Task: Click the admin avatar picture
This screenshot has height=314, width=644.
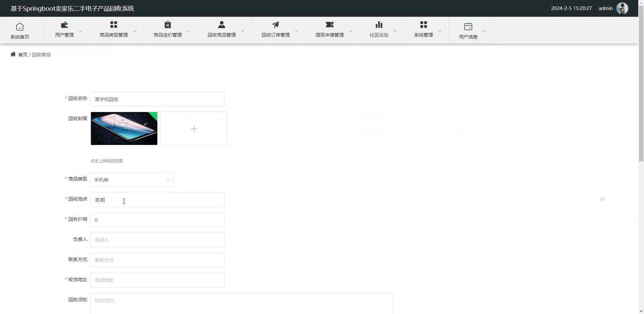Action: pos(622,8)
